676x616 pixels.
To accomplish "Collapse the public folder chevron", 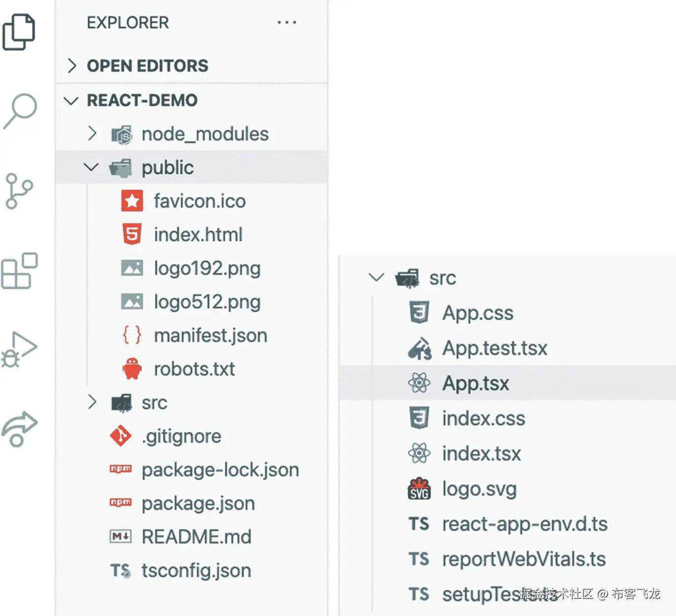I will [91, 167].
